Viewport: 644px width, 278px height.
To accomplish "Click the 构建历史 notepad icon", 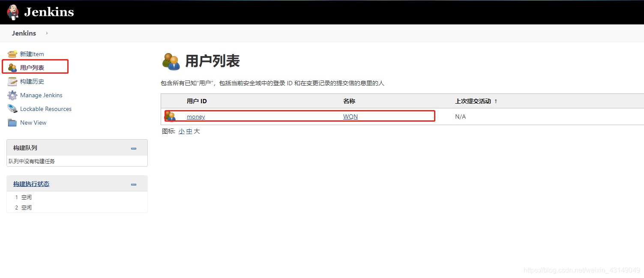I will pos(12,81).
